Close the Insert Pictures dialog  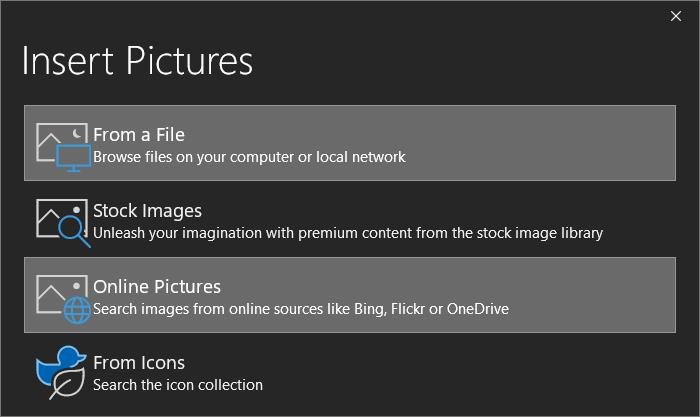pyautogui.click(x=676, y=16)
